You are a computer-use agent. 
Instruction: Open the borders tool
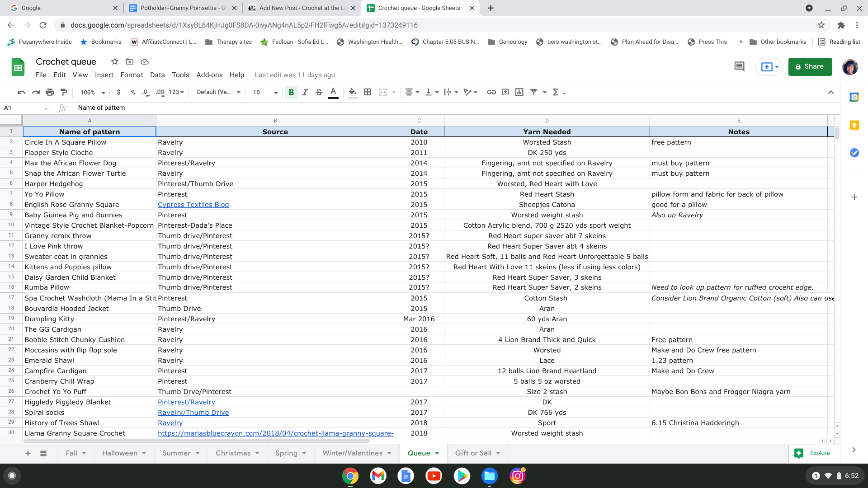[368, 92]
